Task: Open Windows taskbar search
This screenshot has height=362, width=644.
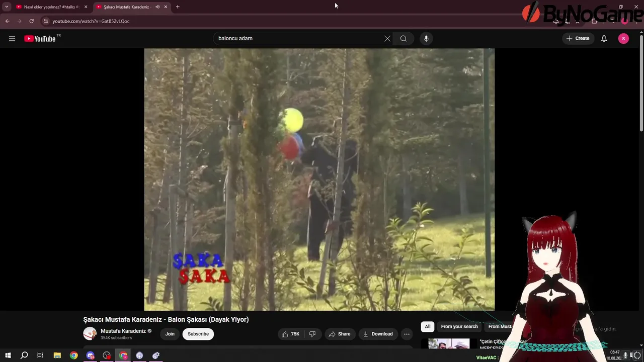Action: point(24,355)
